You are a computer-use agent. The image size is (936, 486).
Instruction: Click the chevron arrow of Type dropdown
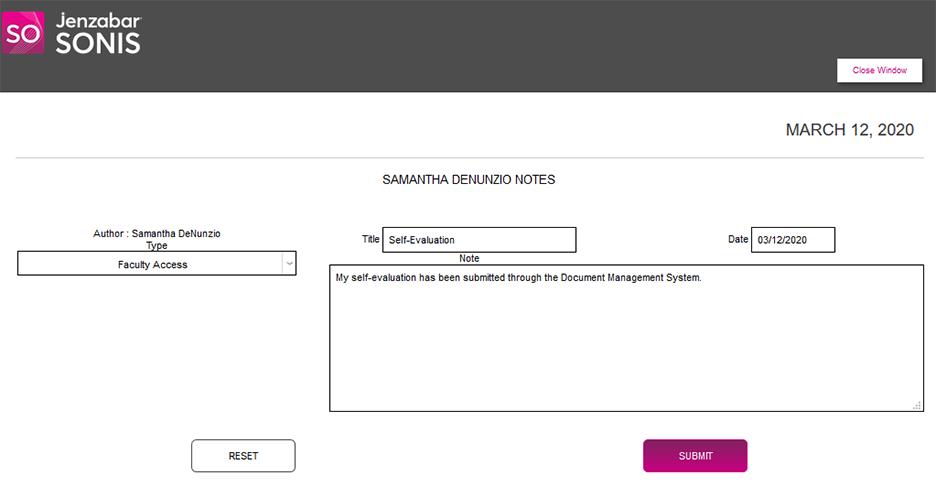(289, 264)
